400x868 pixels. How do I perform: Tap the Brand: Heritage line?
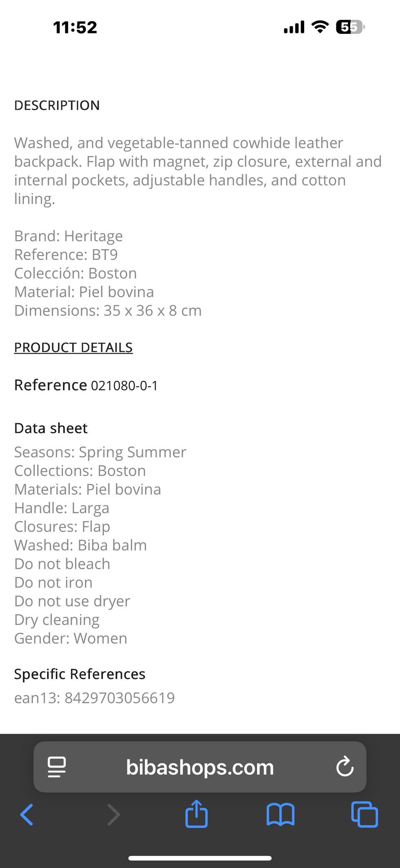[68, 236]
